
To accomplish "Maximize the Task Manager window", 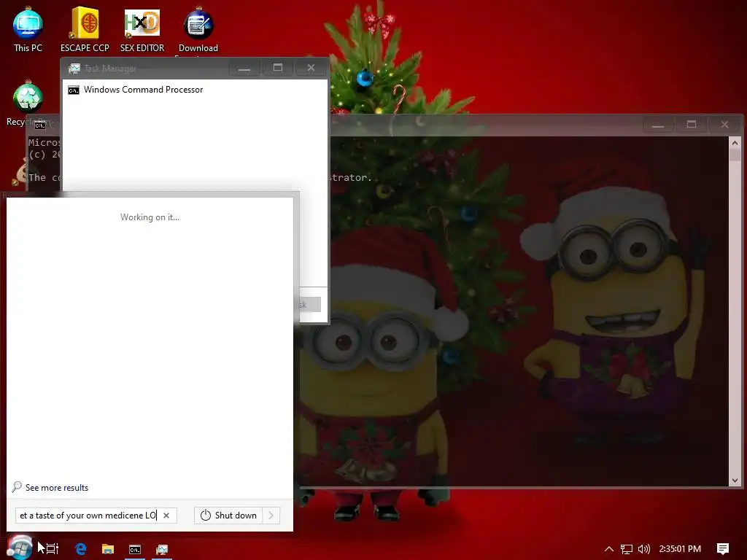I will 278,68.
